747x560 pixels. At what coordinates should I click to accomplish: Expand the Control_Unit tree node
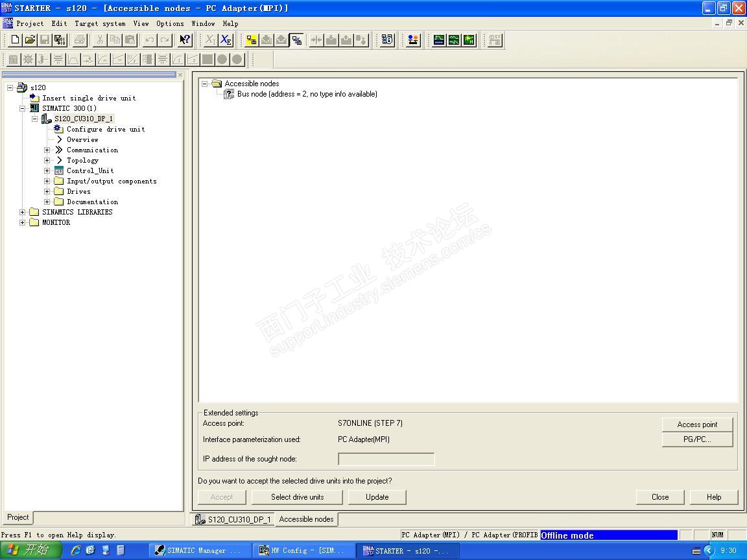tap(47, 171)
